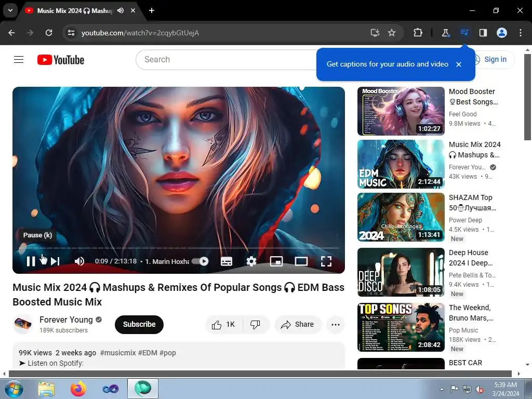Image resolution: width=532 pixels, height=399 pixels.
Task: Click the horizontal page scrollbar
Action: point(260,374)
